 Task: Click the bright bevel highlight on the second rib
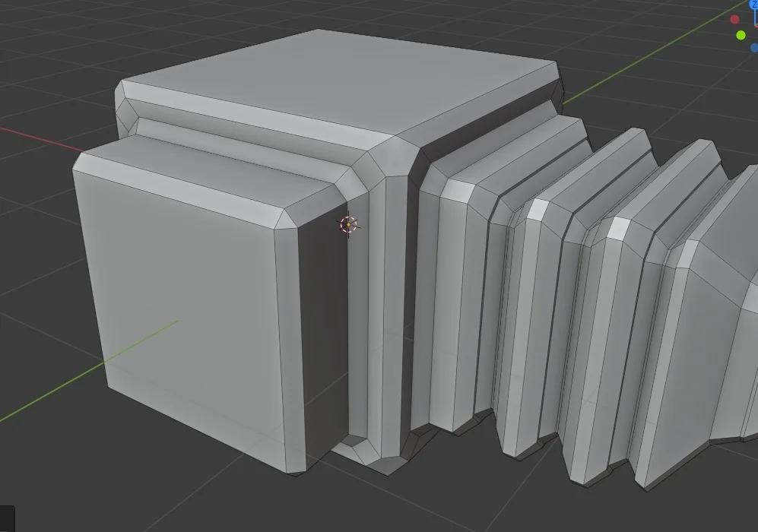click(538, 210)
